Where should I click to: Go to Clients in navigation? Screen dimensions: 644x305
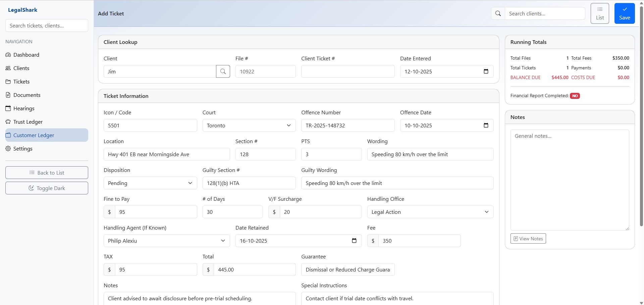21,68
